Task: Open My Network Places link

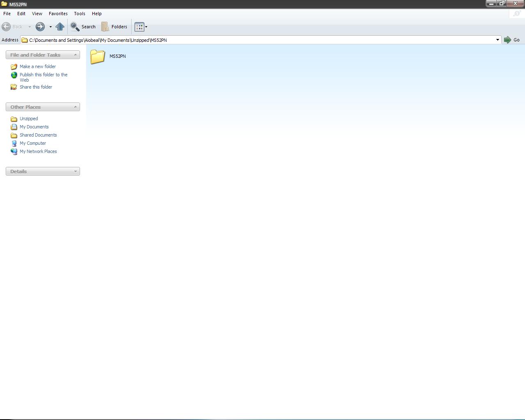Action: click(x=38, y=151)
